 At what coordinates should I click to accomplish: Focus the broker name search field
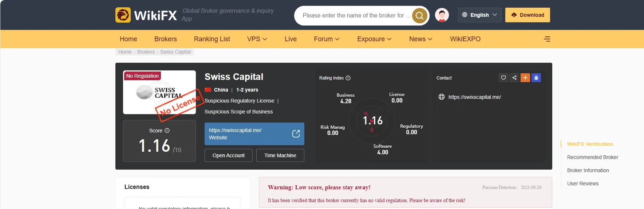point(356,16)
